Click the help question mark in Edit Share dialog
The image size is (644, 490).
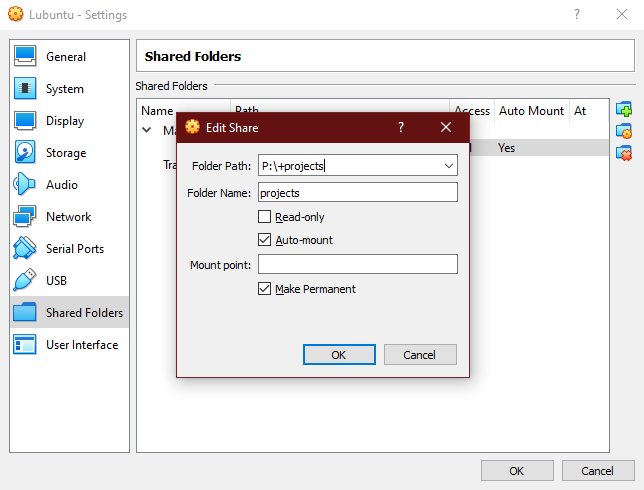point(401,127)
